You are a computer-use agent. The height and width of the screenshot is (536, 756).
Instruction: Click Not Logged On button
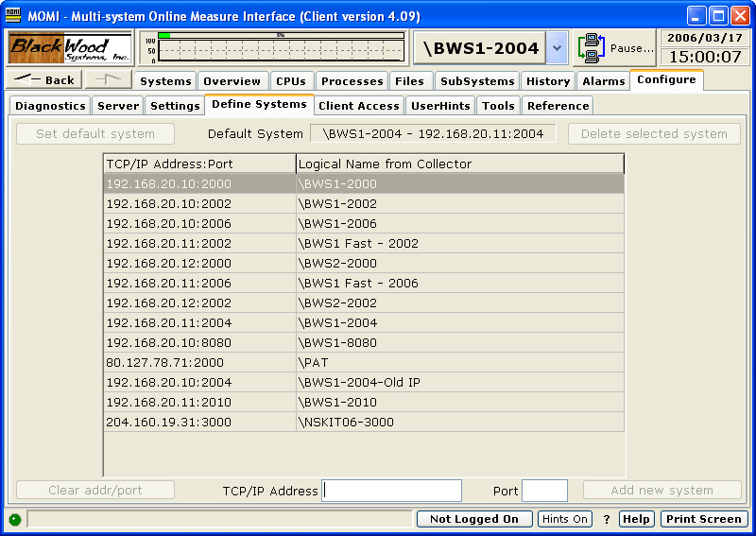click(x=474, y=519)
